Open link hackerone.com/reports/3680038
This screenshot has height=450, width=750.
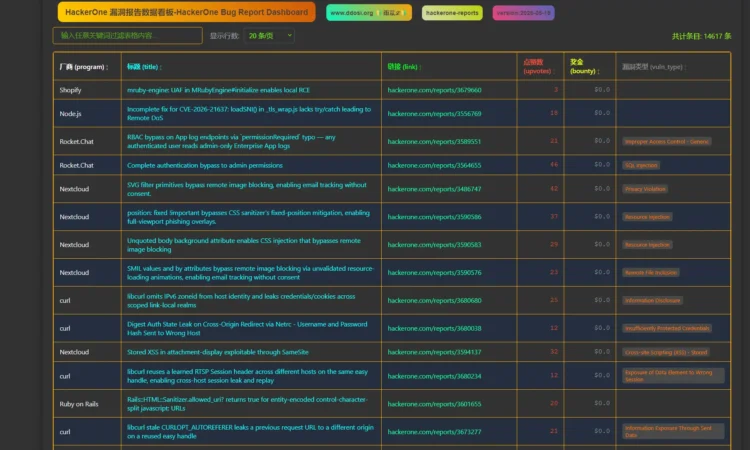(434, 329)
